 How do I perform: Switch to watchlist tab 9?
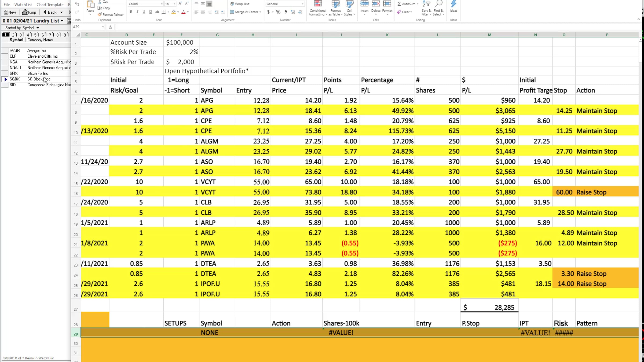click(65, 35)
